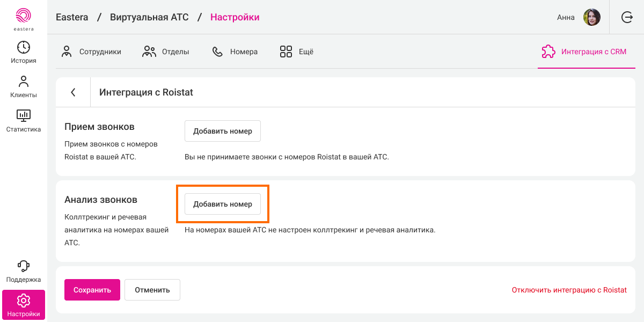The image size is (644, 322).
Task: Open Клиенты section in sidebar
Action: [24, 87]
